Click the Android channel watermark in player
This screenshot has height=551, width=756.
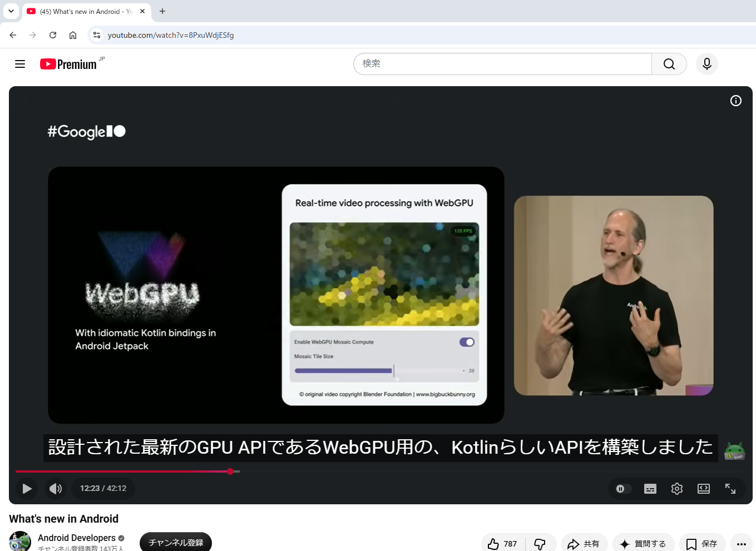(734, 450)
